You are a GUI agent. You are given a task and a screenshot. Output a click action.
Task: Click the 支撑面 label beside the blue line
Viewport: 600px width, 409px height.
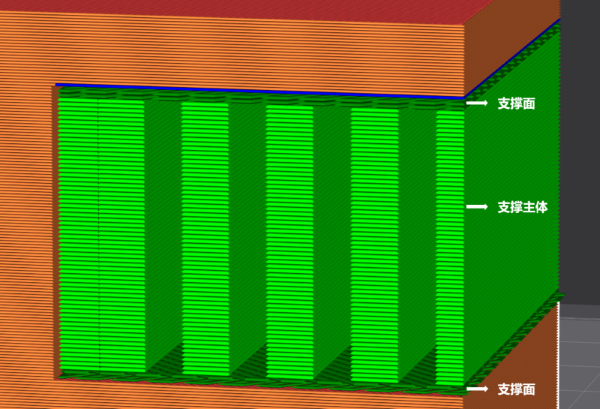click(516, 103)
